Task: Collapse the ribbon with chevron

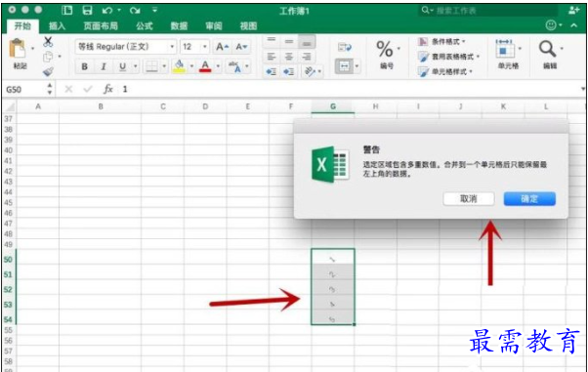Action: point(573,25)
